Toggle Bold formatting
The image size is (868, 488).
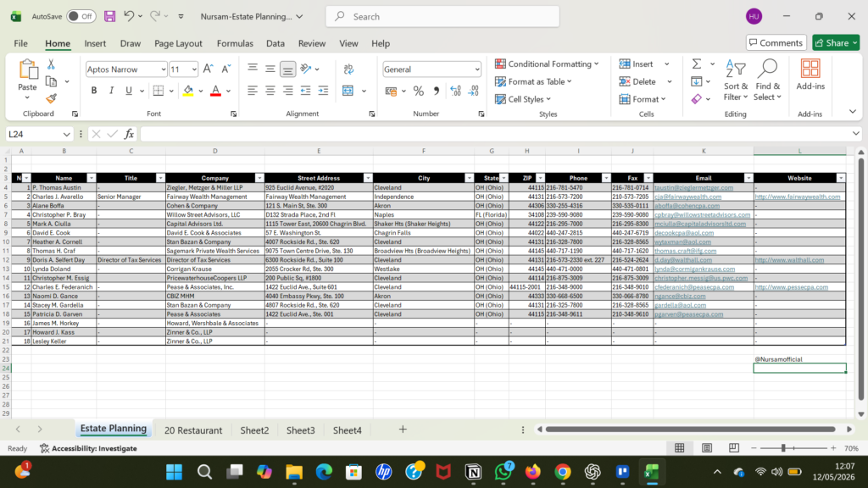[93, 91]
